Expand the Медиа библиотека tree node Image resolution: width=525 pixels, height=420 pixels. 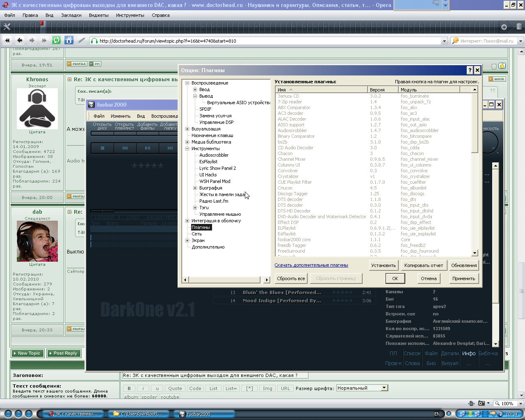pyautogui.click(x=187, y=142)
